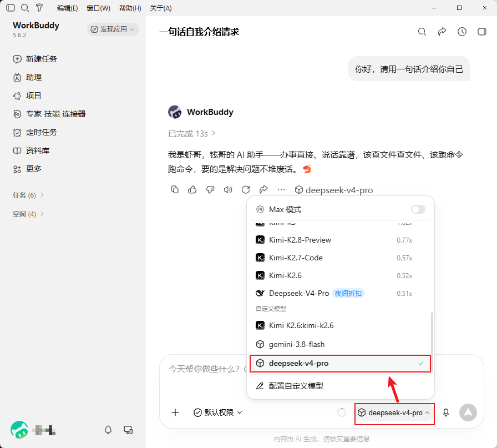Click the model list scrollbar

coord(432,343)
